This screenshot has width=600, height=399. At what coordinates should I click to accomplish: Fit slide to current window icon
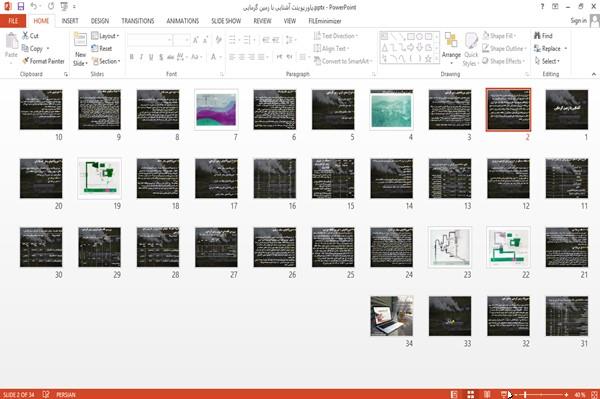point(594,394)
